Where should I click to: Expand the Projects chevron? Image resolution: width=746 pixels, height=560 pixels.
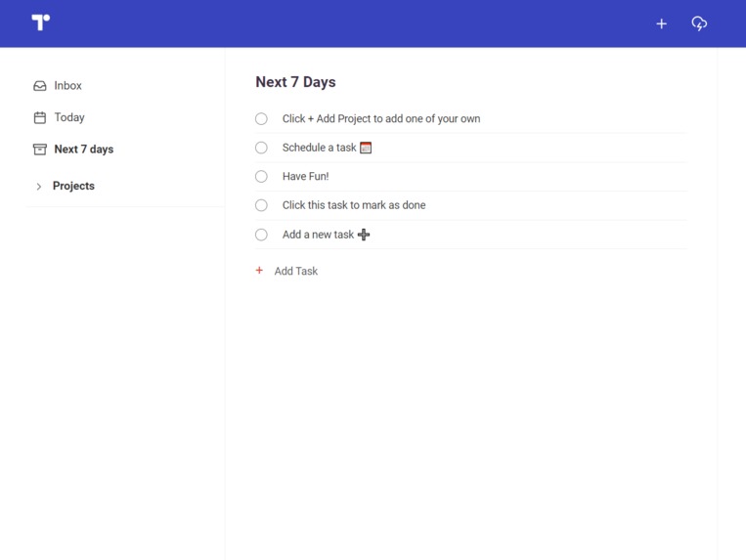[x=39, y=187]
